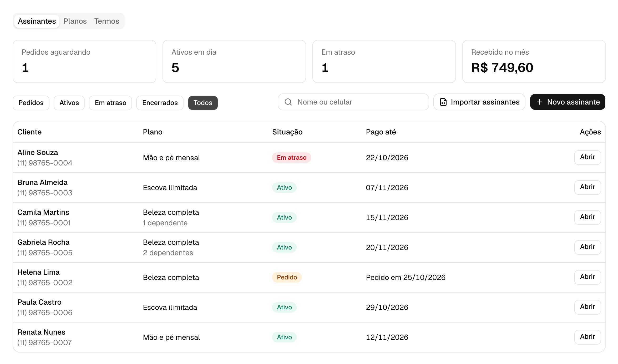Click phone number (11) 98765-0001
Viewport: 618px width, 364px height.
[x=44, y=223]
